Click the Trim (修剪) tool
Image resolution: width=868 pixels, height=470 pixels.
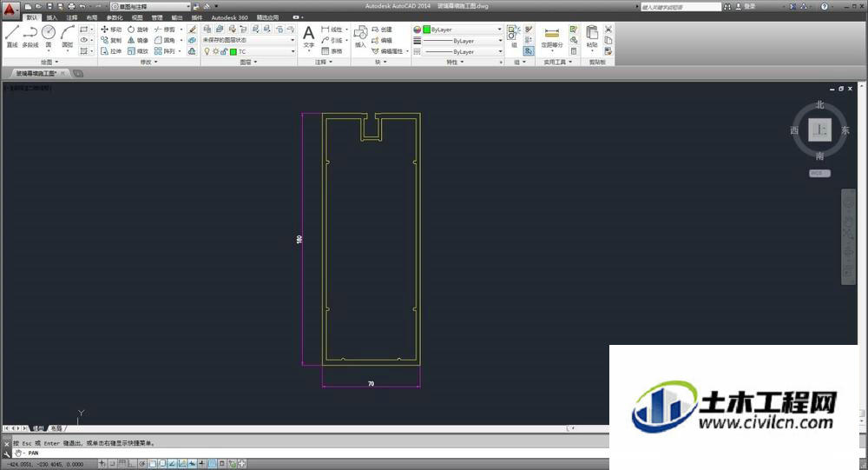click(164, 30)
